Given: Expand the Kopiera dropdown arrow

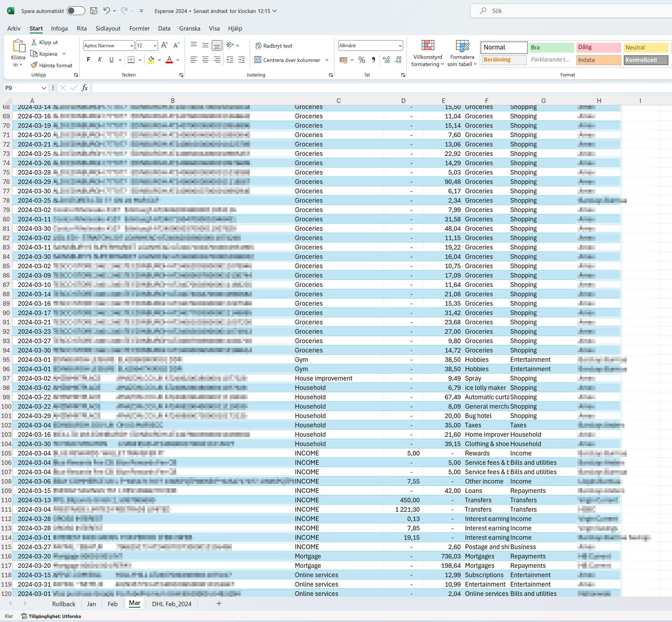Looking at the screenshot, I should coord(64,54).
